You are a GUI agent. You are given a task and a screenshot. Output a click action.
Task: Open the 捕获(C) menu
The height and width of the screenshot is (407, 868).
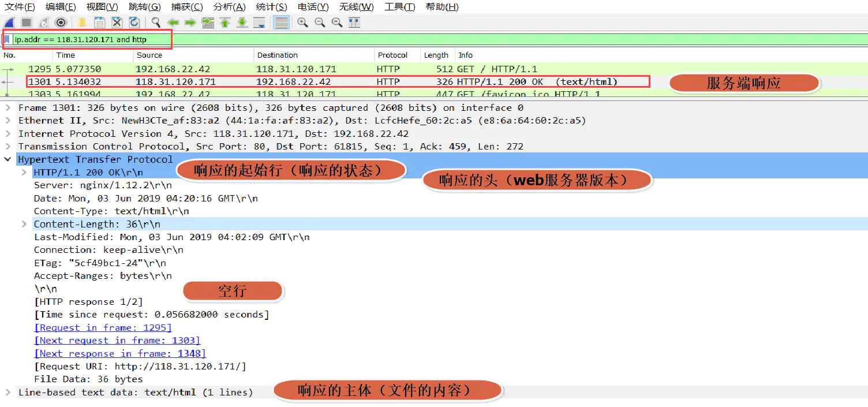pos(187,7)
